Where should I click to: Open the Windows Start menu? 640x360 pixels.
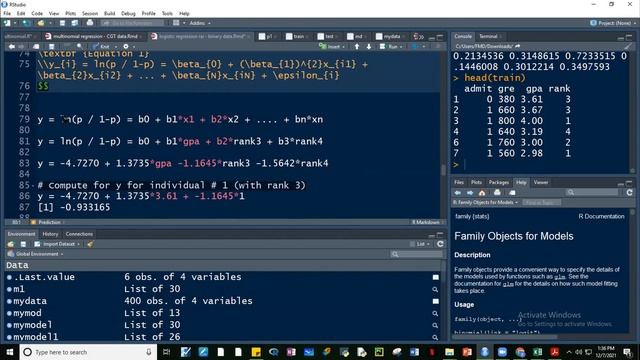click(x=9, y=352)
